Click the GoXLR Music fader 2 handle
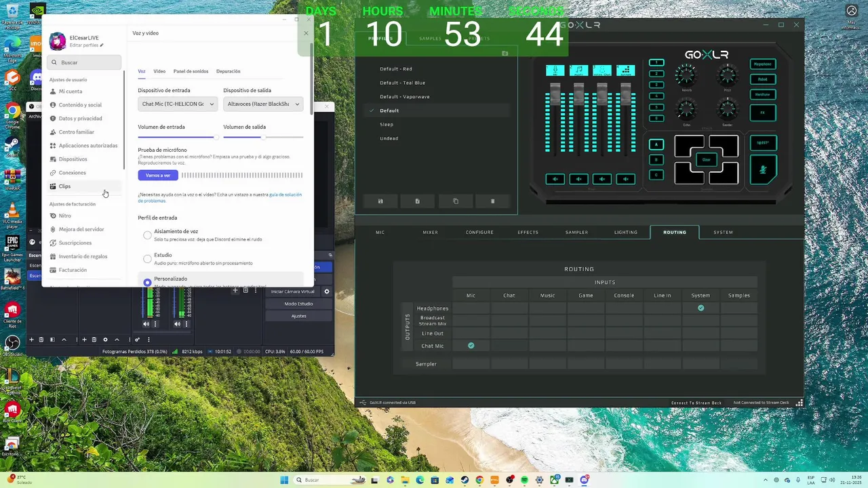This screenshot has width=868, height=488. [578, 94]
